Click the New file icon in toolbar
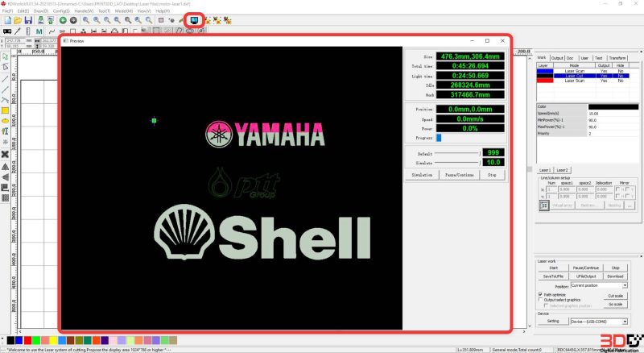Image resolution: width=644 pixels, height=353 pixels. click(x=7, y=20)
